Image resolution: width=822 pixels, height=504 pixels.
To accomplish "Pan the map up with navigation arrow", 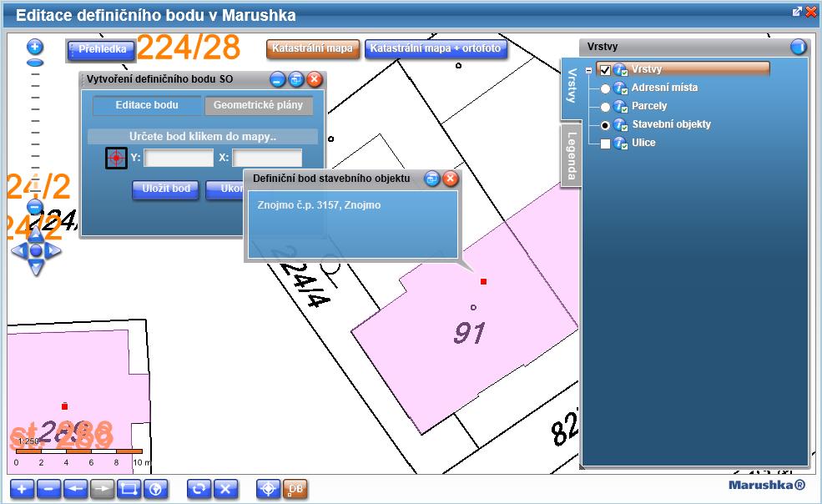I will click(36, 234).
